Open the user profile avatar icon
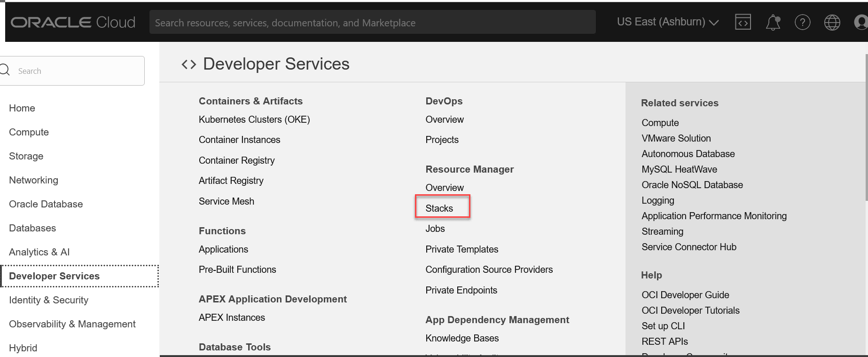 tap(861, 22)
